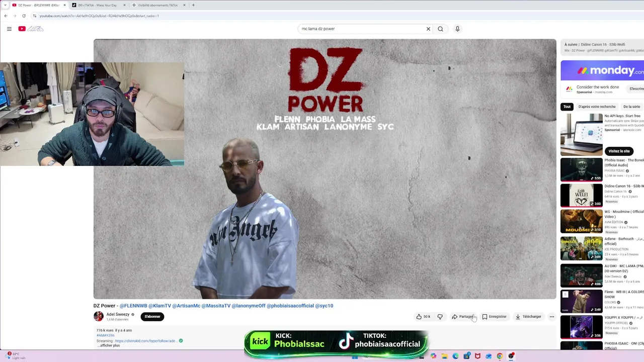Viewport: 644px width, 362px height.
Task: Click Visitez le site ad button
Action: coord(619,151)
